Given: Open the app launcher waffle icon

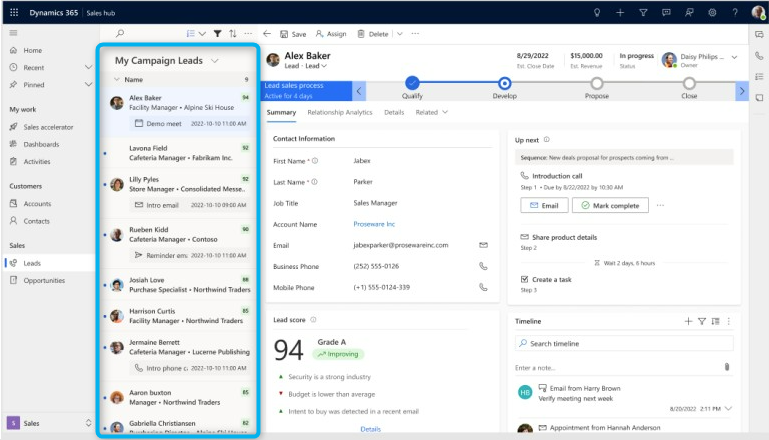Looking at the screenshot, I should 14,12.
